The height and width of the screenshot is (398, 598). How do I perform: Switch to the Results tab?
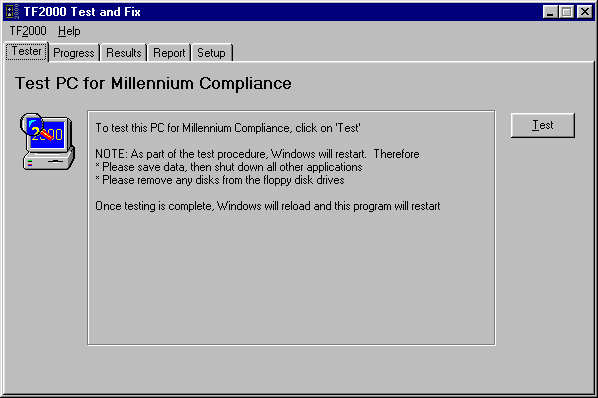click(x=124, y=53)
